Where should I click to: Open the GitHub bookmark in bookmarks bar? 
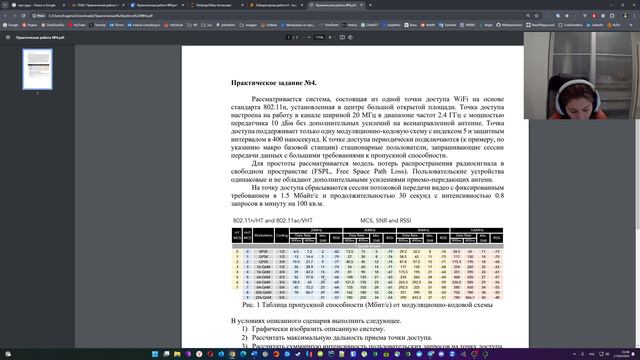click(x=509, y=25)
